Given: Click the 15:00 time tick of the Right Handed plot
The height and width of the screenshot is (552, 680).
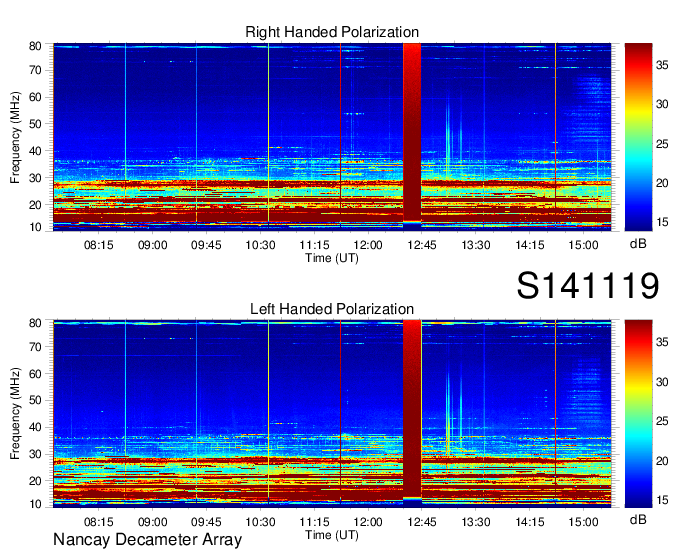Looking at the screenshot, I should pos(583,245).
